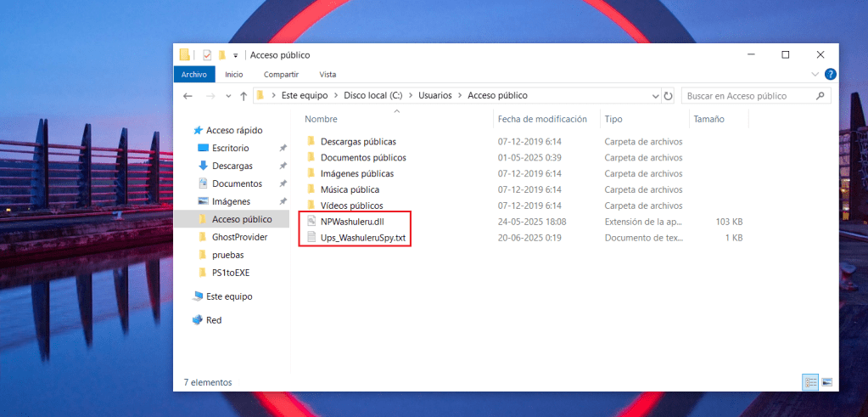Open the Help question mark icon
This screenshot has width=868, height=417.
(x=830, y=75)
